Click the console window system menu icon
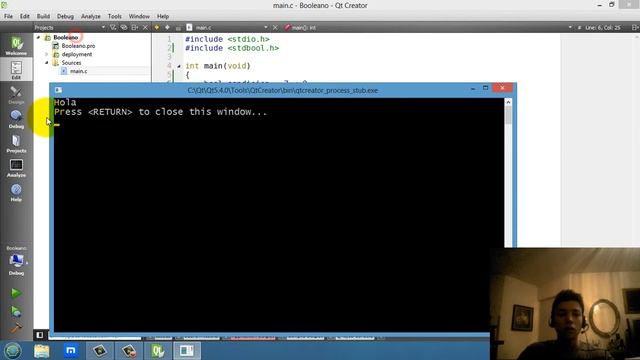The image size is (640, 360). (58, 90)
